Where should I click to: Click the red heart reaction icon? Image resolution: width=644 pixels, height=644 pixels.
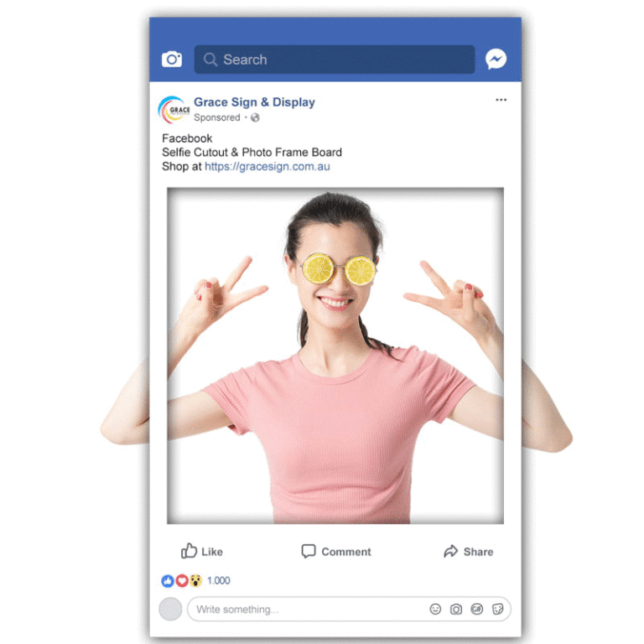pyautogui.click(x=182, y=581)
